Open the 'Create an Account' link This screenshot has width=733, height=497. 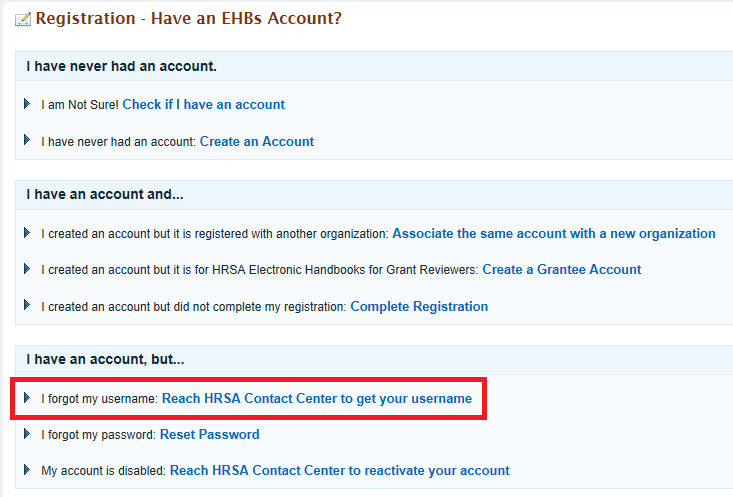[x=257, y=142]
